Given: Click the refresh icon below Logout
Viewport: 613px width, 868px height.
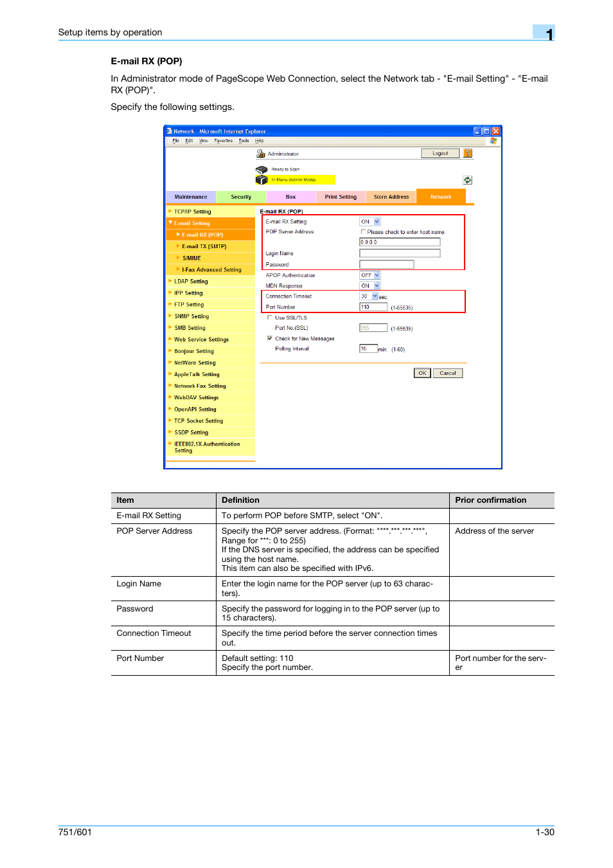Looking at the screenshot, I should pos(468,180).
